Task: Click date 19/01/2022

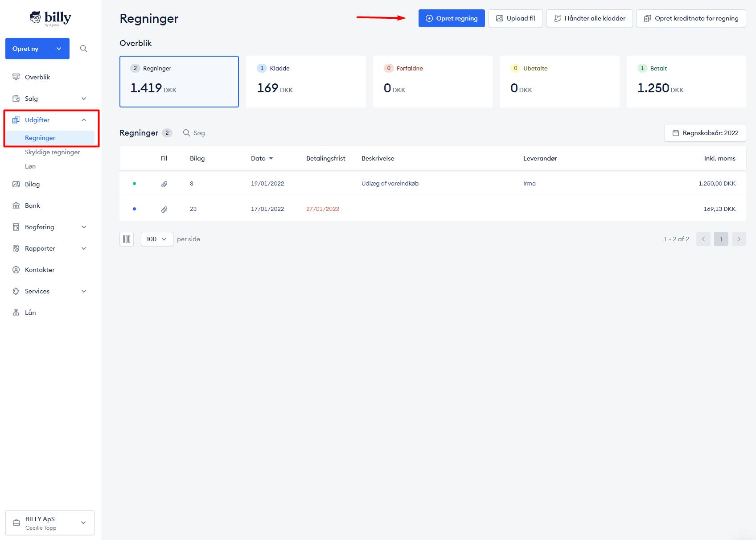Action: (x=267, y=183)
